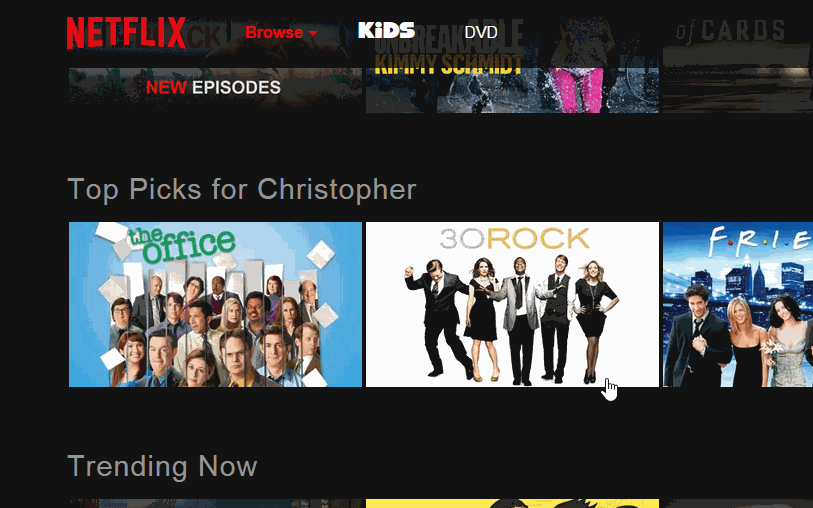Viewport: 813px width, 508px height.
Task: Switch to the KIDS section
Action: click(386, 30)
